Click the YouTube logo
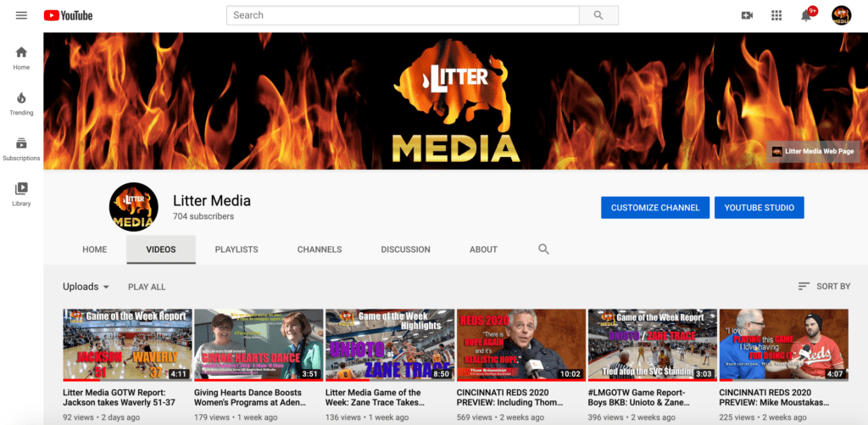 (68, 15)
